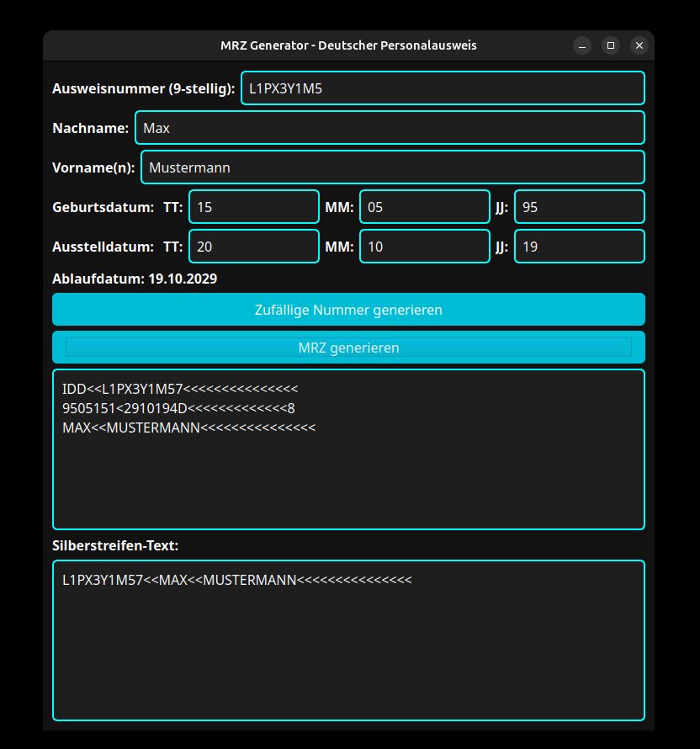Click the Ausstelldatum TT field showing 20

pos(254,247)
